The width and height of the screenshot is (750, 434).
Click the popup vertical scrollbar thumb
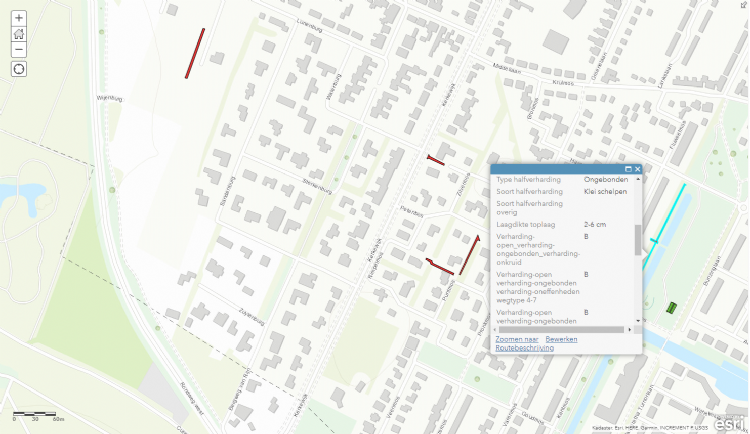tap(637, 240)
